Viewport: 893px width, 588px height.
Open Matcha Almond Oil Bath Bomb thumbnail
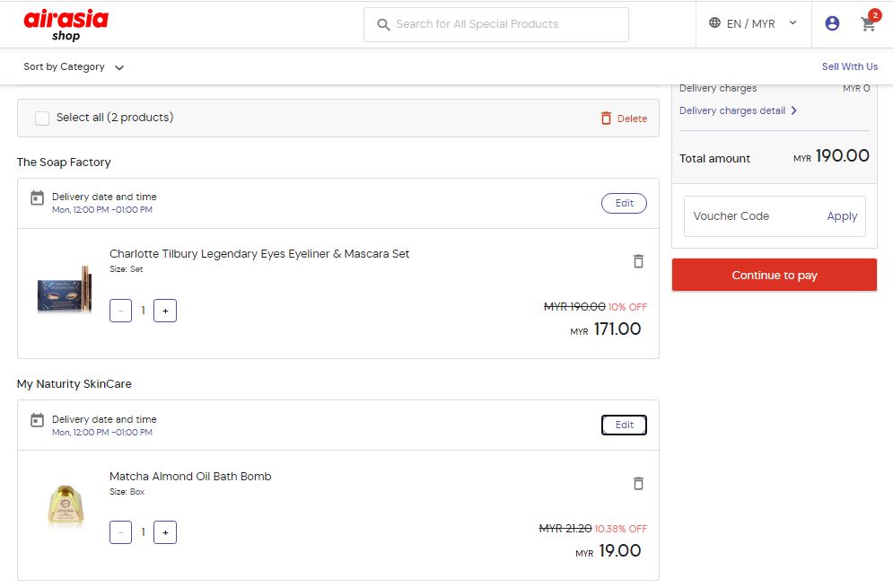click(66, 505)
